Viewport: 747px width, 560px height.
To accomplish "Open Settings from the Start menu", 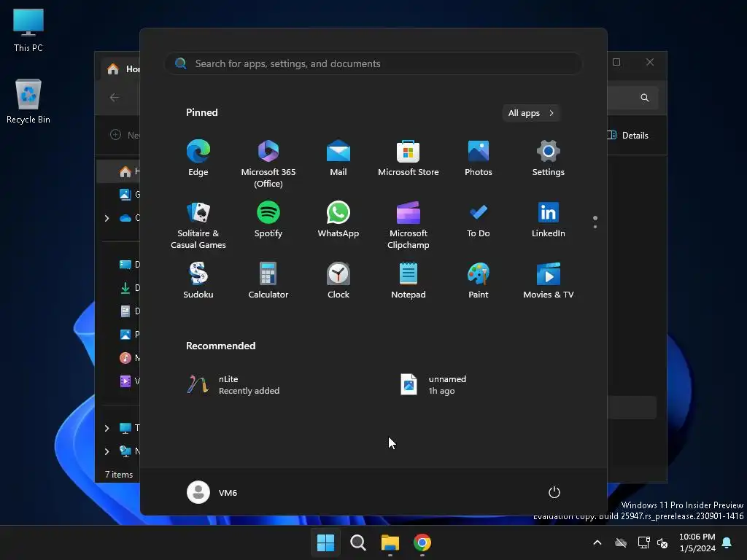I will coord(549,158).
